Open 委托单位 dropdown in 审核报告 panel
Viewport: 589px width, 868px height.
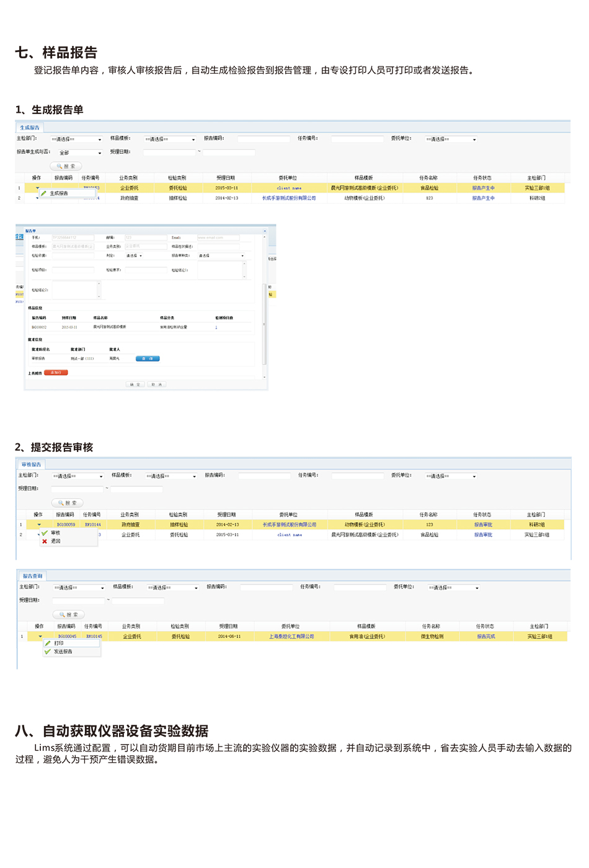(x=451, y=476)
